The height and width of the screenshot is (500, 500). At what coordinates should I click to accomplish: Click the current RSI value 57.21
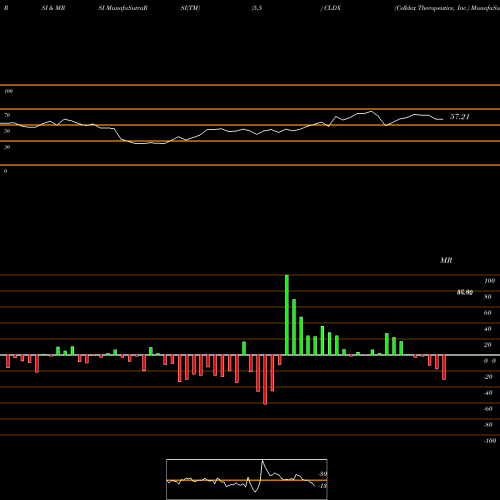(460, 117)
